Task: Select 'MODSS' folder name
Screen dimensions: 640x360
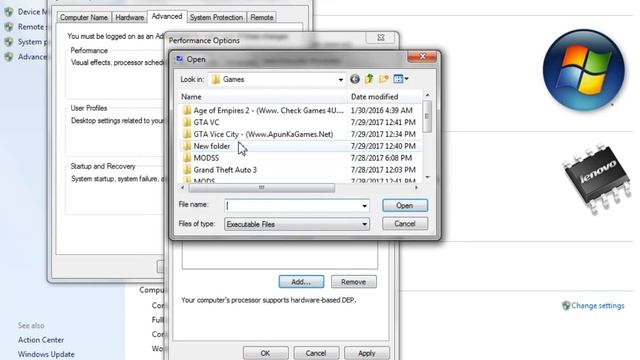Action: [206, 158]
